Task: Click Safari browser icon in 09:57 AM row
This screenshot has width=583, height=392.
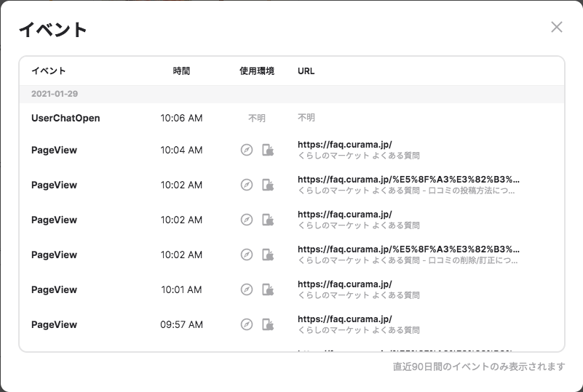Action: pos(247,324)
